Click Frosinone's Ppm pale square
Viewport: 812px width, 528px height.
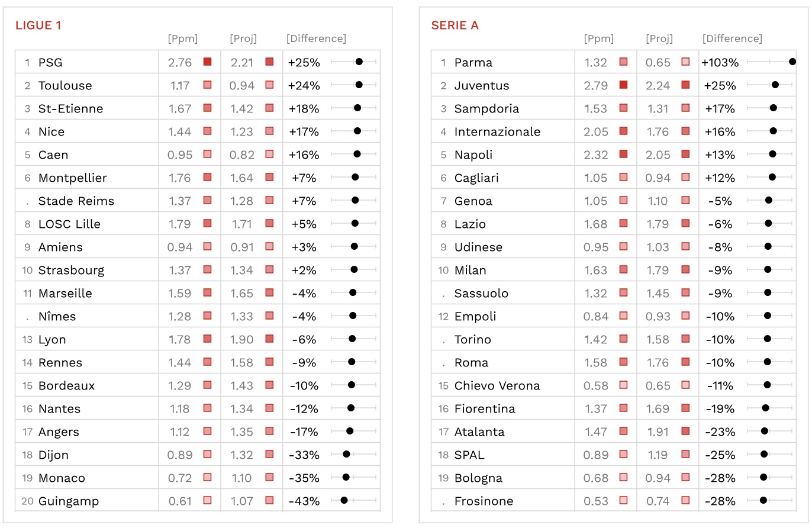(623, 500)
